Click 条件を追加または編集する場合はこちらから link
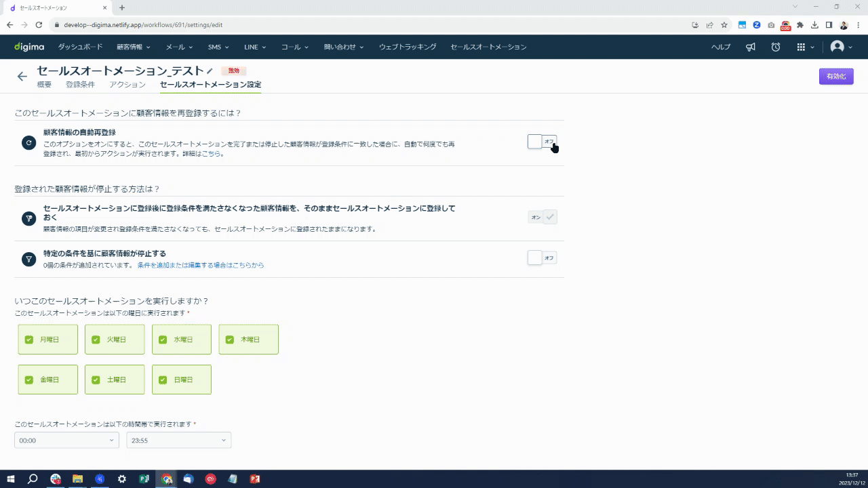 (201, 265)
